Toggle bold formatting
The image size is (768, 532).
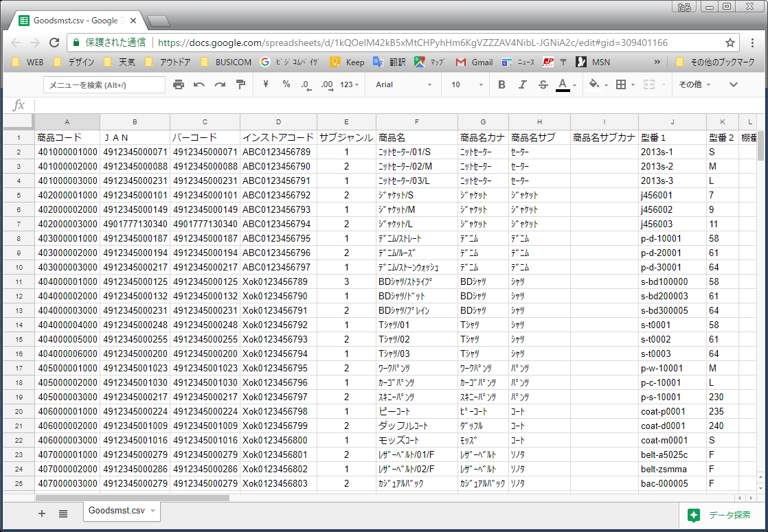point(501,84)
